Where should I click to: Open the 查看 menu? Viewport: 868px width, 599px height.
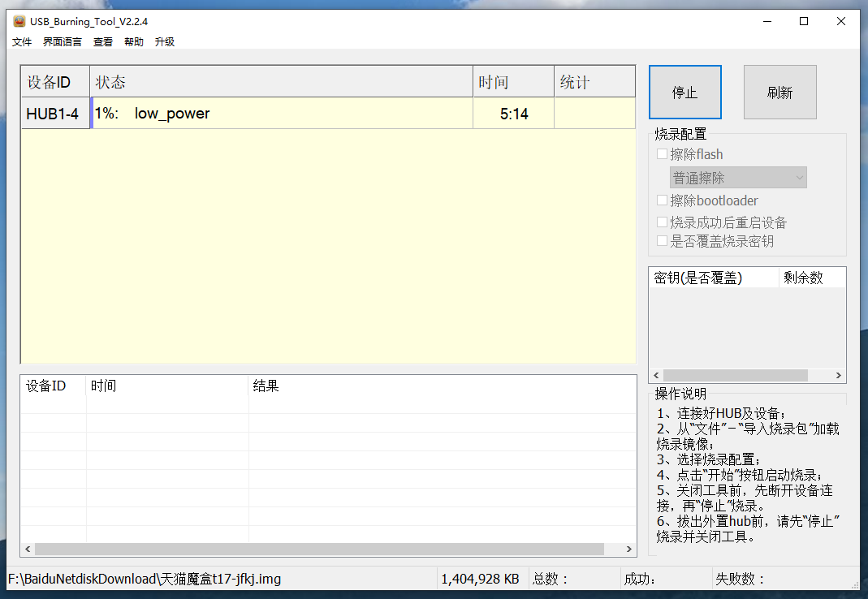pyautogui.click(x=103, y=42)
